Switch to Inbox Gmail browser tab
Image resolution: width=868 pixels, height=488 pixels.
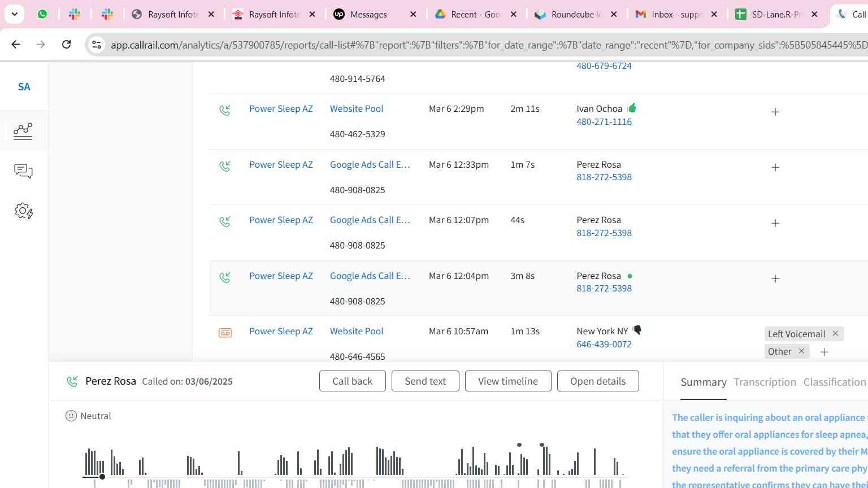pos(677,14)
